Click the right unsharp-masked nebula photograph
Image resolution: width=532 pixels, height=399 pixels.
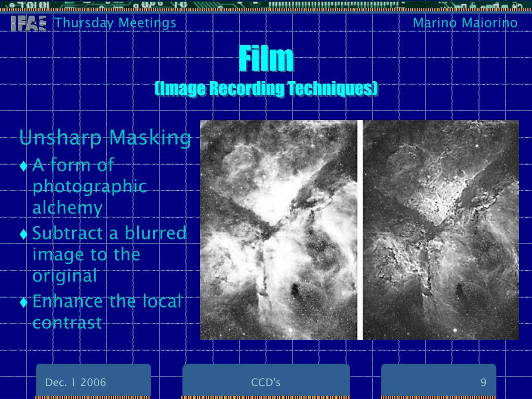tap(441, 230)
